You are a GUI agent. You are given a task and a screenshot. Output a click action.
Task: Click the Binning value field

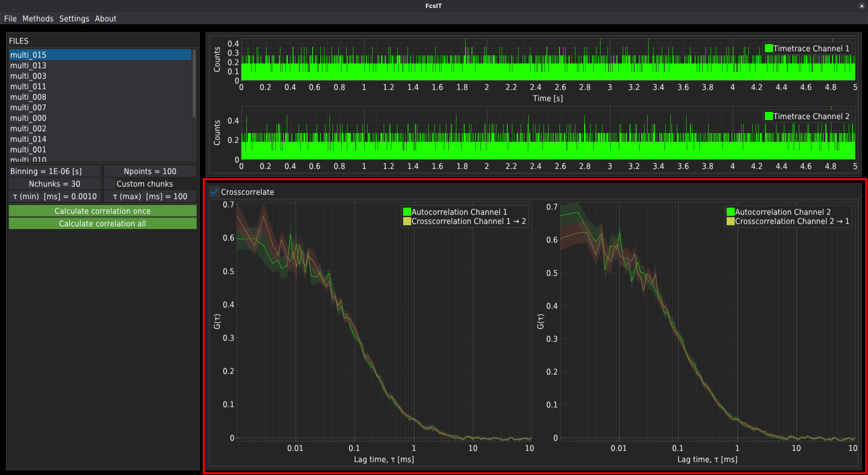coord(54,171)
